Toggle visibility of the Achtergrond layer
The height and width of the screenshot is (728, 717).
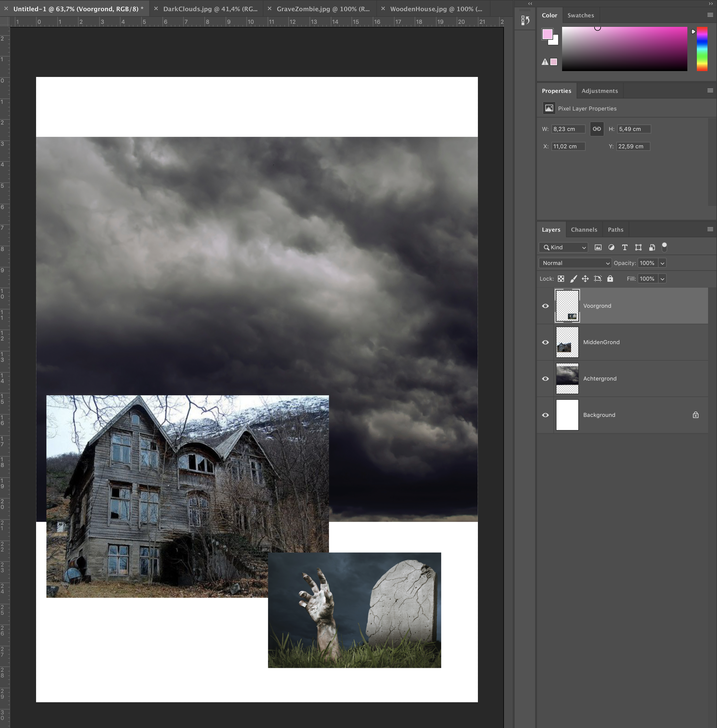coord(545,379)
